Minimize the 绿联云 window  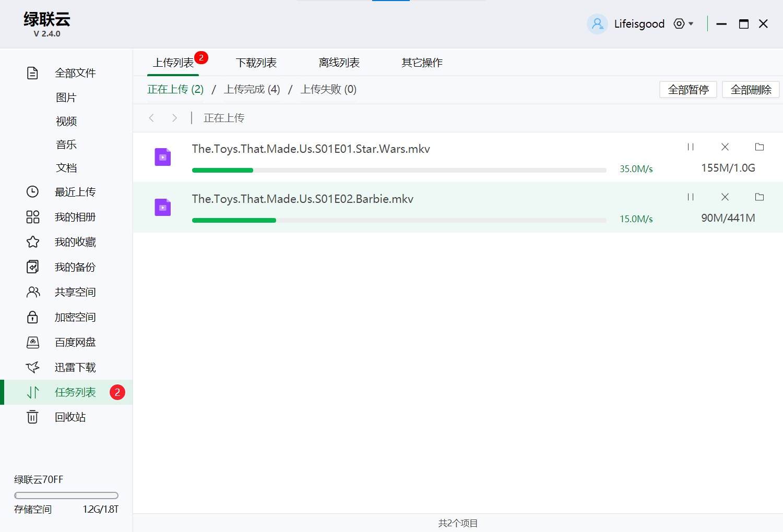[x=721, y=24]
